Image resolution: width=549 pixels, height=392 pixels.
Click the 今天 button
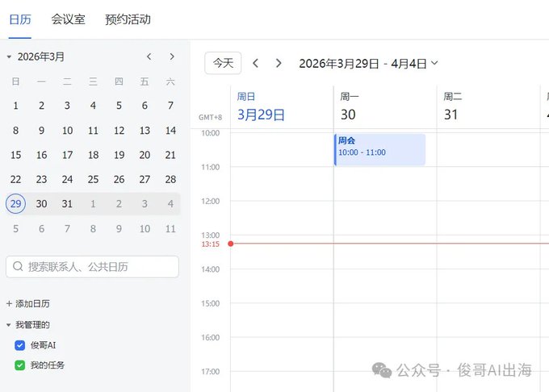coord(223,63)
